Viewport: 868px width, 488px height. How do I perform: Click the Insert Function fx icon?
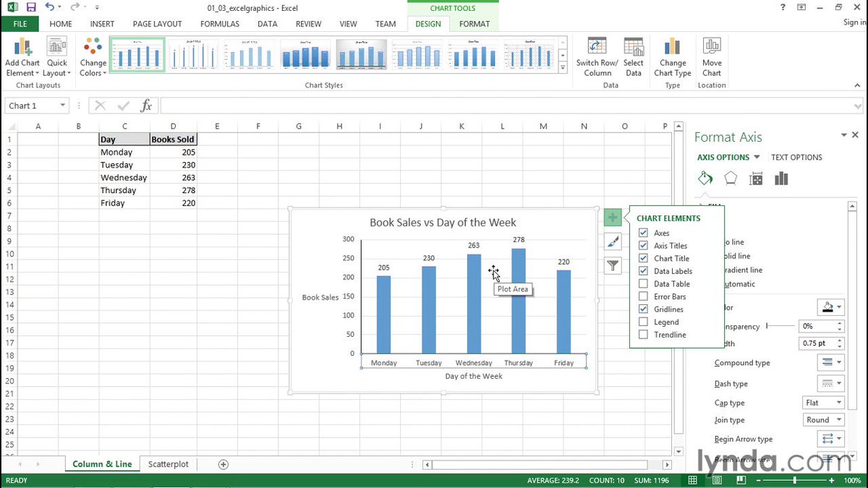point(146,106)
